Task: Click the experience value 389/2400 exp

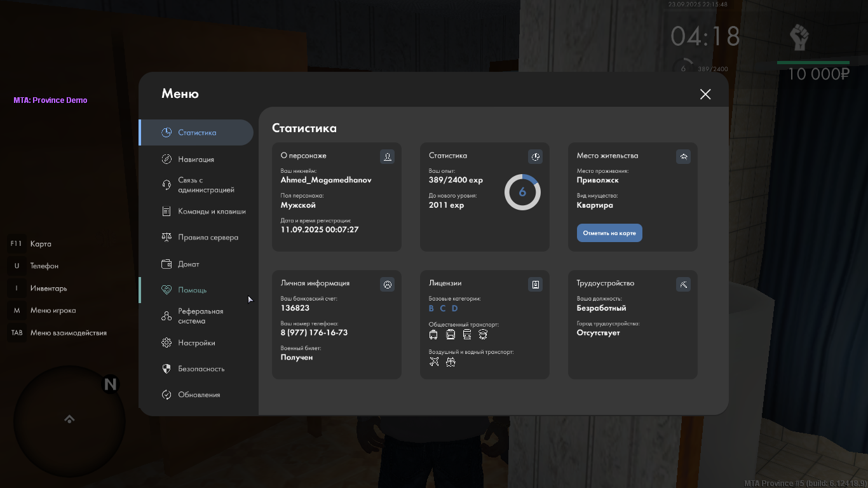Action: pos(456,180)
